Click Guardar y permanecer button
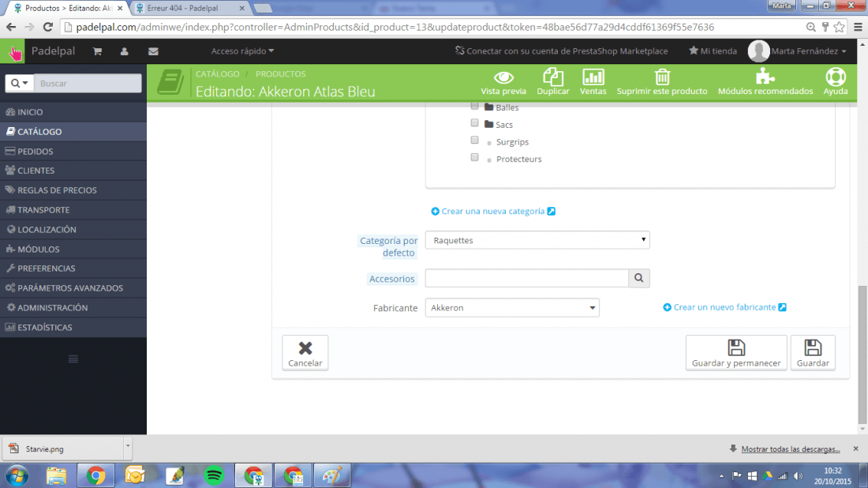The image size is (868, 488). [x=736, y=353]
